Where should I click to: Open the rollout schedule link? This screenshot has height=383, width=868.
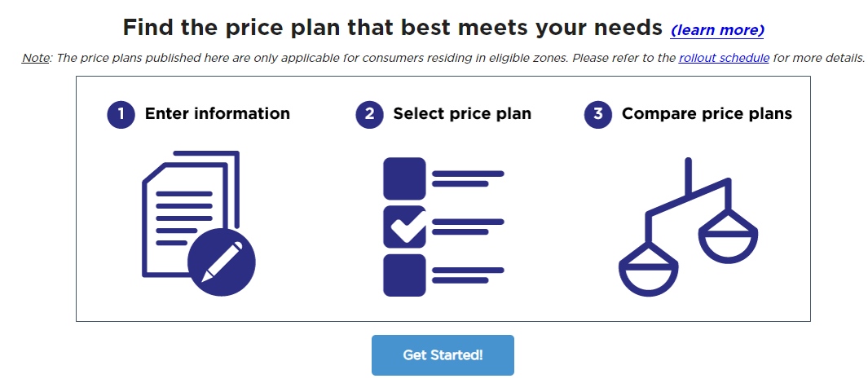pyautogui.click(x=724, y=59)
